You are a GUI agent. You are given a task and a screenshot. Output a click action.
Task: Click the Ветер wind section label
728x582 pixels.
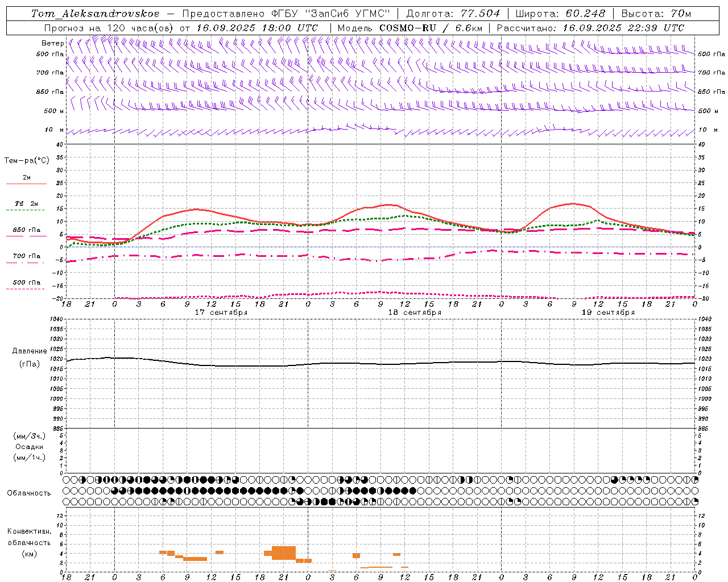52,43
